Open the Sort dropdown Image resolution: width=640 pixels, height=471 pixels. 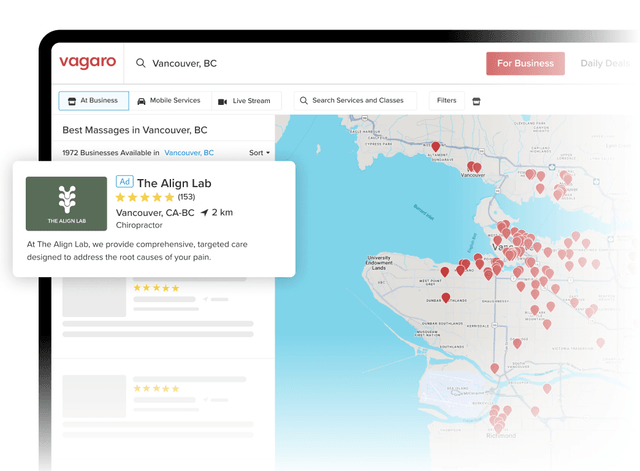pos(259,153)
